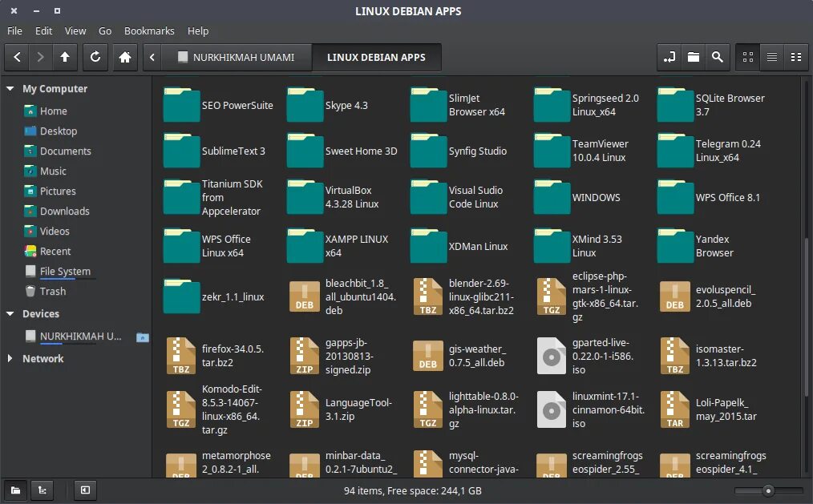The image size is (813, 504).
Task: Open Recent in the sidebar
Action: (55, 252)
